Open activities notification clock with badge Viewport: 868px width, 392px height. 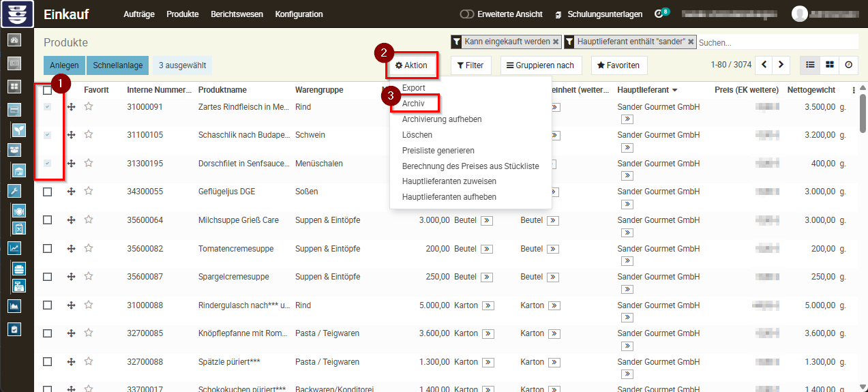[659, 14]
